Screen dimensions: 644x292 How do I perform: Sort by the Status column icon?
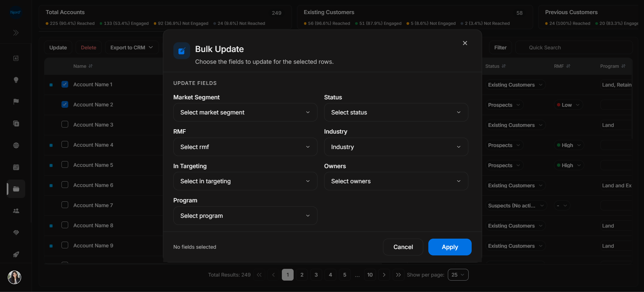(x=504, y=66)
